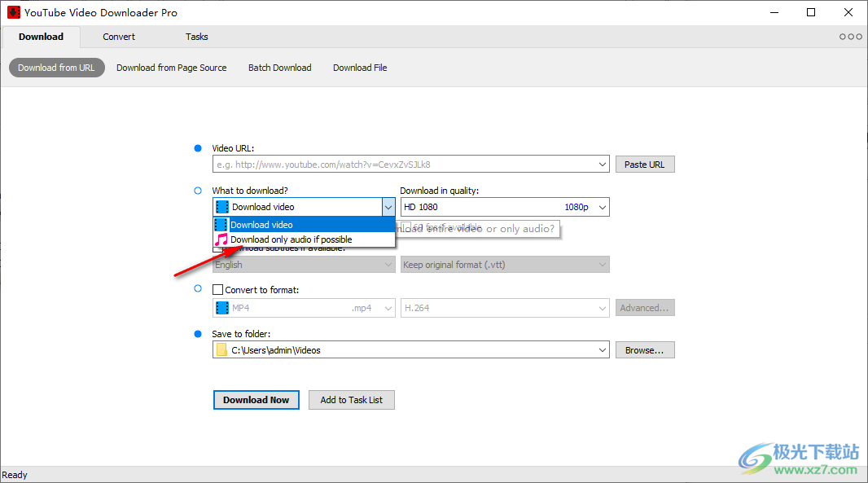Click the What to download step bullet
Viewport: 868px width, 483px height.
pos(198,191)
